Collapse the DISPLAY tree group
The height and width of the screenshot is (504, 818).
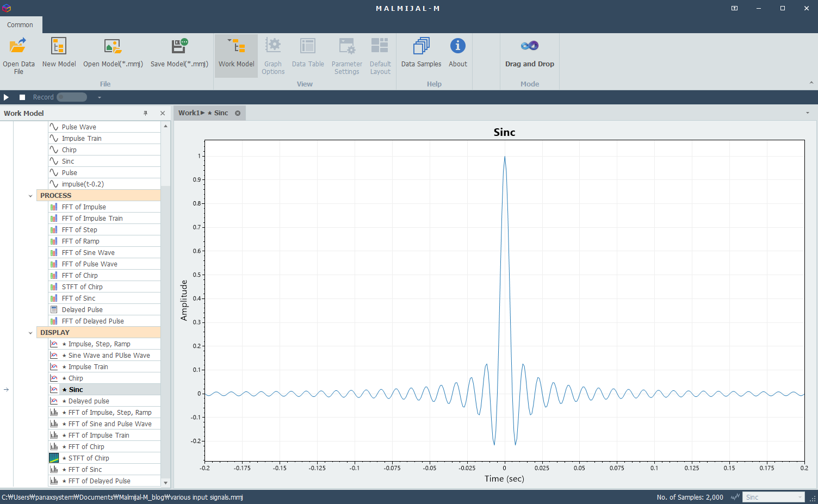coord(30,333)
